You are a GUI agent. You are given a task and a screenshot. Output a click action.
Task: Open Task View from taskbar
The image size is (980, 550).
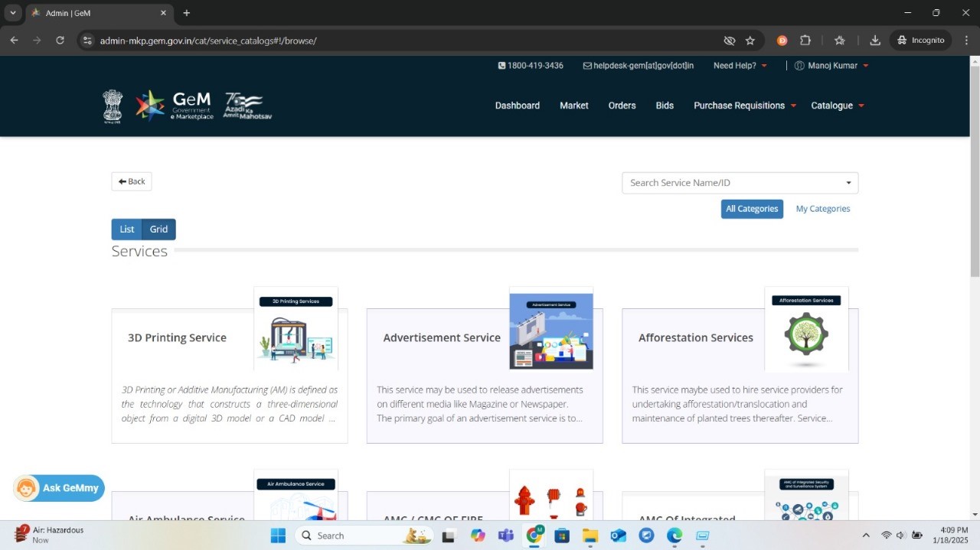tap(449, 535)
